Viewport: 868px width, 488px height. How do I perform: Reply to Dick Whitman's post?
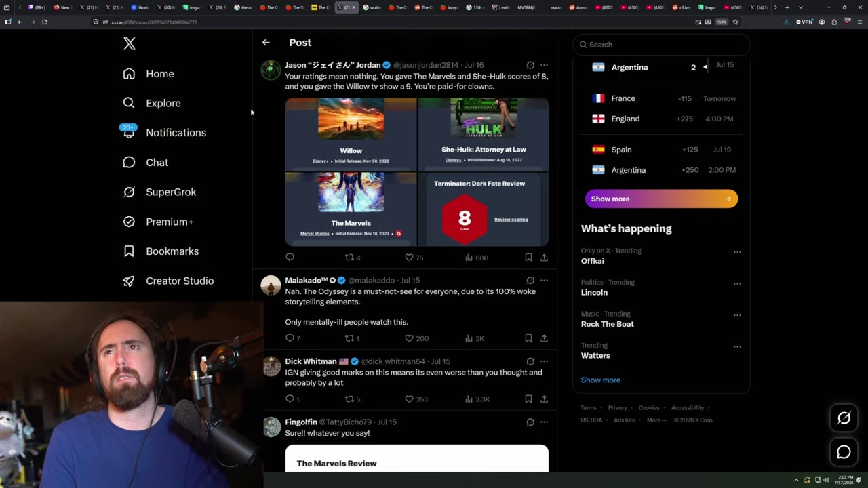point(293,399)
